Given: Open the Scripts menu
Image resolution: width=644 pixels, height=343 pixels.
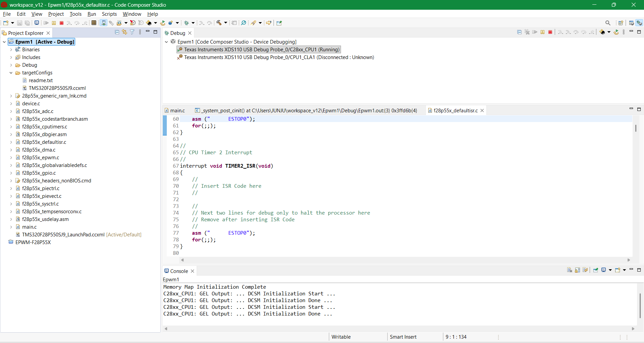Looking at the screenshot, I should pyautogui.click(x=109, y=14).
